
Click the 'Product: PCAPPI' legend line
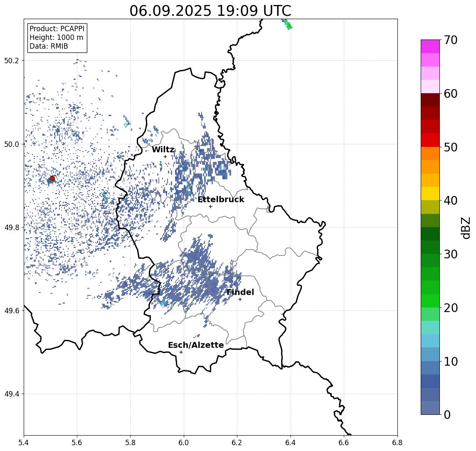[x=57, y=29]
